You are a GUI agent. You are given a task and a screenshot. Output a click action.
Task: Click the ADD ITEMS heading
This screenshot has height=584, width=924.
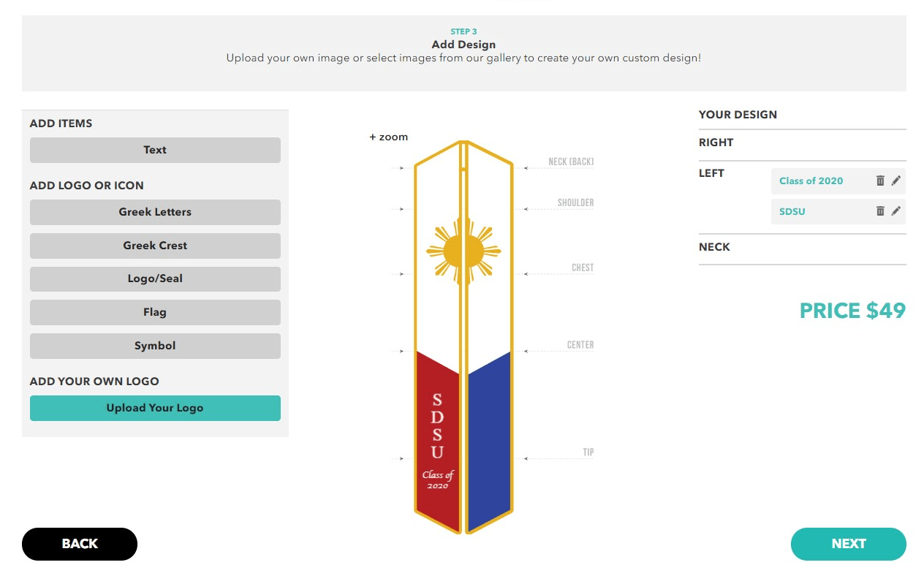61,124
